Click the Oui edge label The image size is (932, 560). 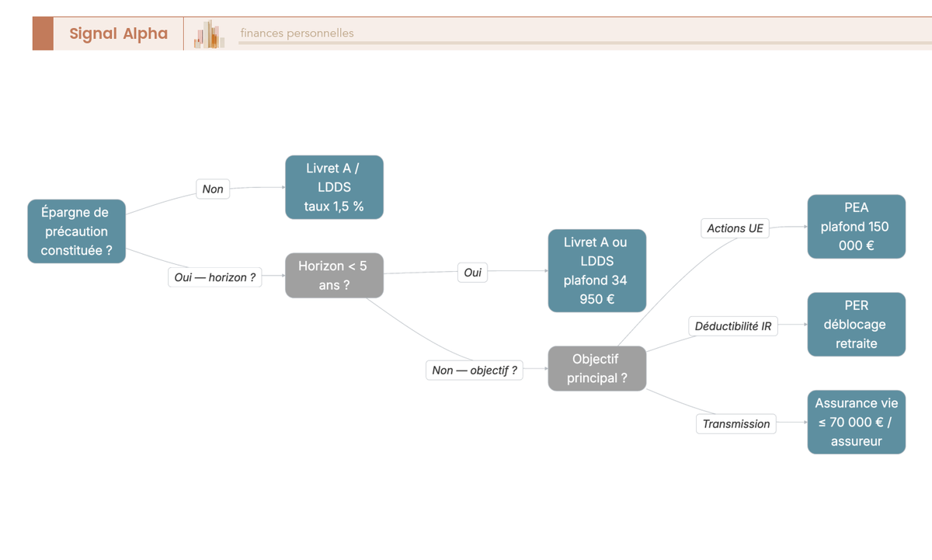point(472,273)
